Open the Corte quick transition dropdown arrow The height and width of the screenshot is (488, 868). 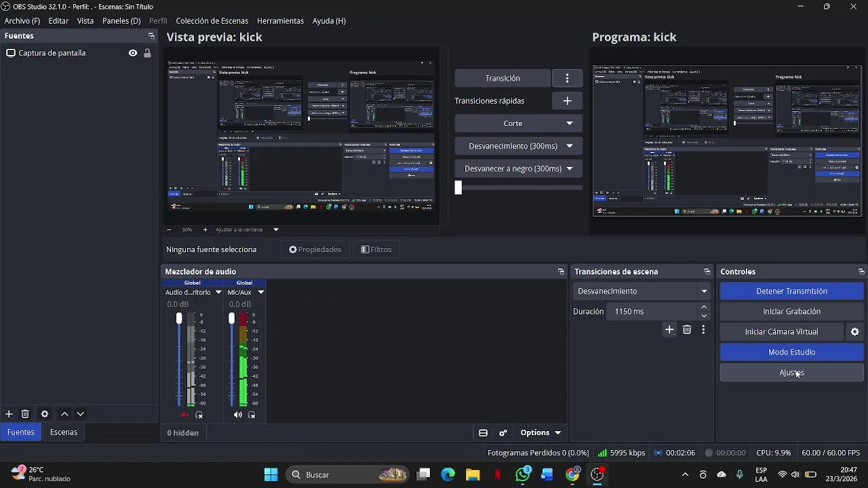click(570, 123)
